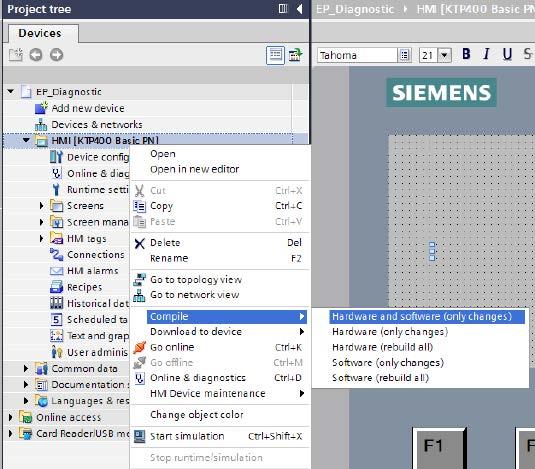
Task: Open Download to device submenu
Action: coord(220,332)
